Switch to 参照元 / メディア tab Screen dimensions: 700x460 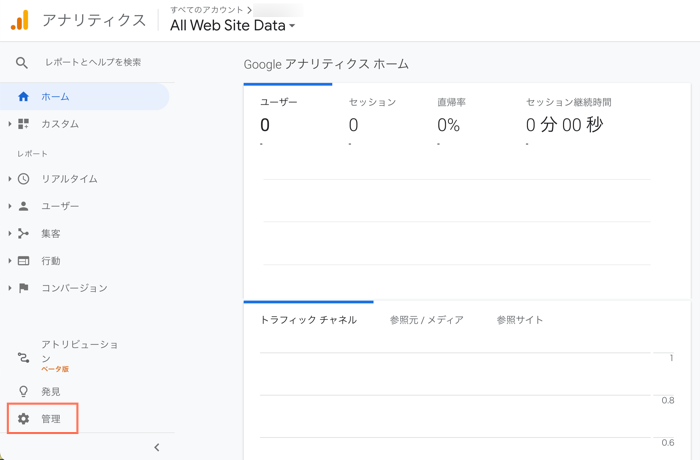point(427,320)
